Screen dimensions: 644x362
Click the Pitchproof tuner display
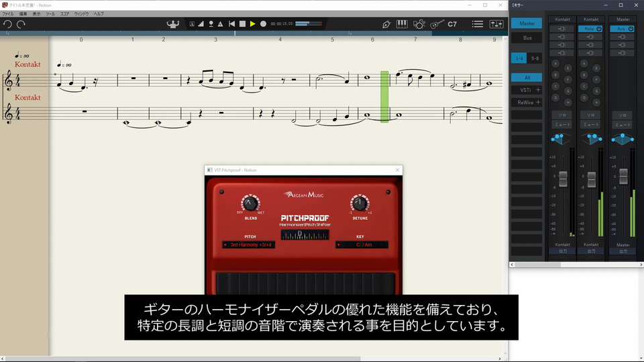click(x=305, y=235)
